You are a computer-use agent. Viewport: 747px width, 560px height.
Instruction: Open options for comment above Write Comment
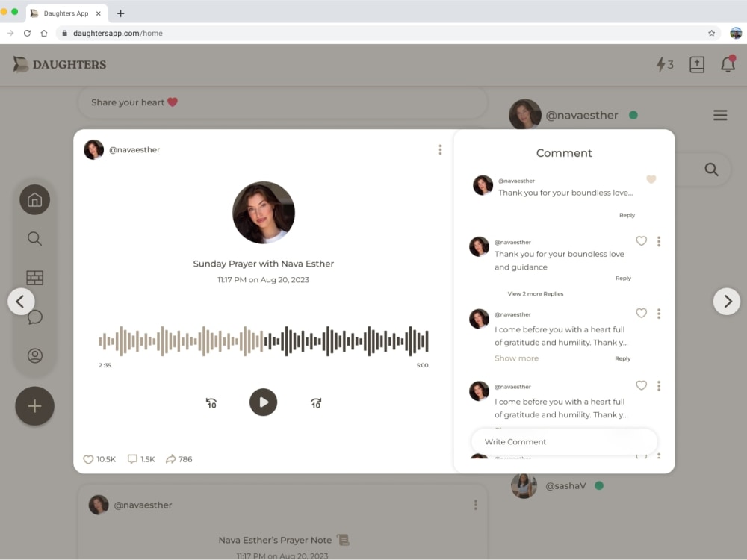[x=659, y=386]
